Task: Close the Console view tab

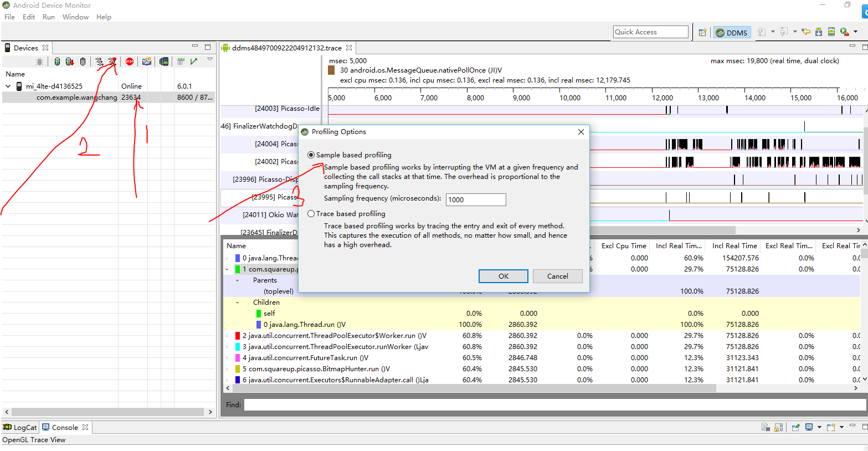Action: point(85,427)
